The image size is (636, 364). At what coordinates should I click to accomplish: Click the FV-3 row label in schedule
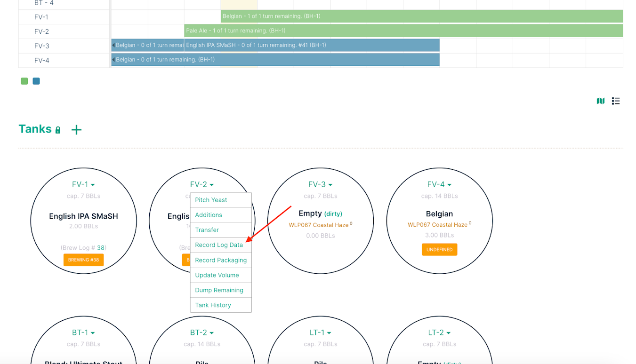coord(41,46)
